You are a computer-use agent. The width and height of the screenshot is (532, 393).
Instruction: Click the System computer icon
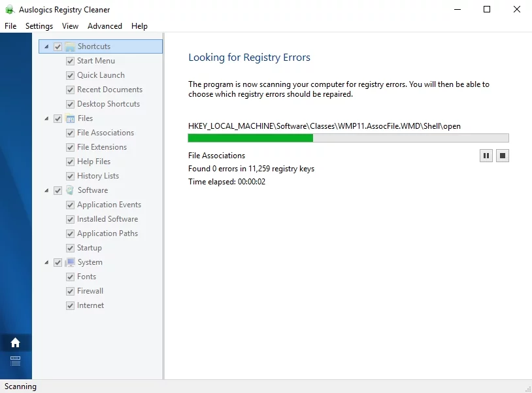pos(70,262)
